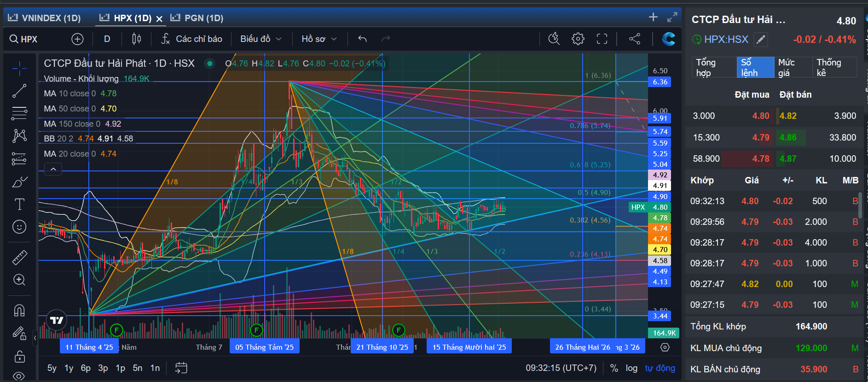This screenshot has width=868, height=382.
Task: Set chart range to 5y
Action: (52, 368)
